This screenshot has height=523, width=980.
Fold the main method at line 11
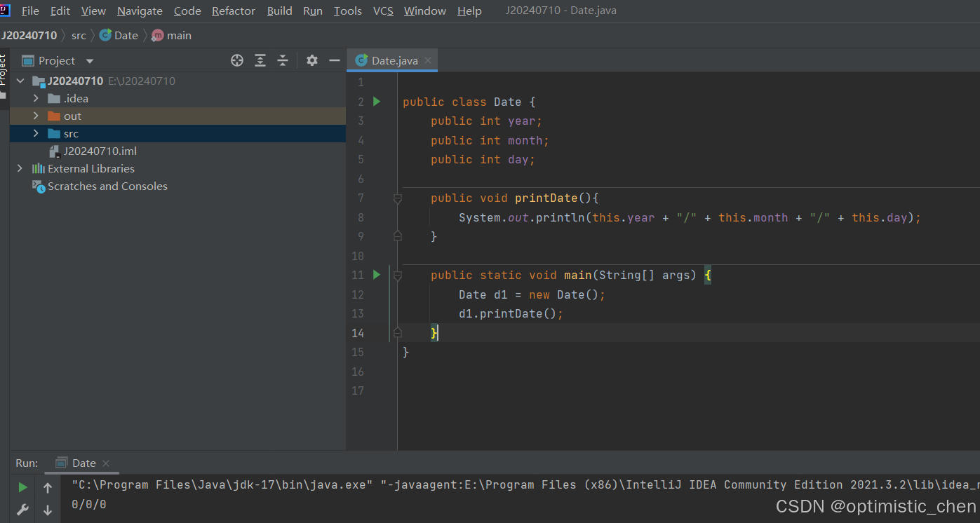[x=398, y=276]
